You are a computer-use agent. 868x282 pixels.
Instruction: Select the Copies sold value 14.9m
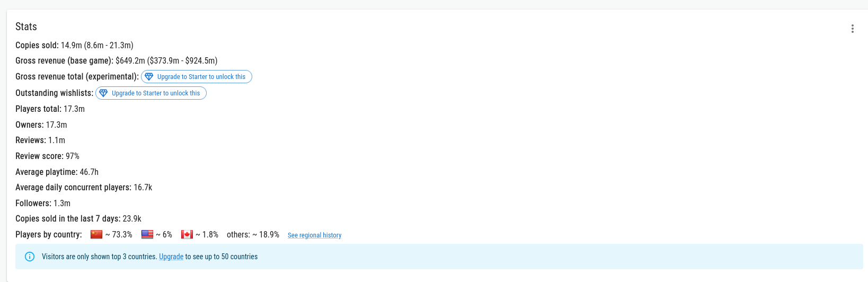[x=72, y=46]
